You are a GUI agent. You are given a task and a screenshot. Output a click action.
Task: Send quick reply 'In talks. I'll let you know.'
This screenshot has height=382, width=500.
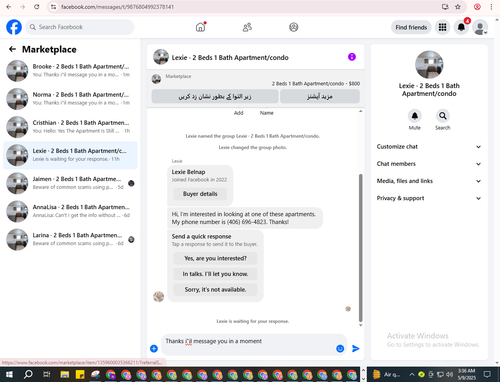pos(215,274)
